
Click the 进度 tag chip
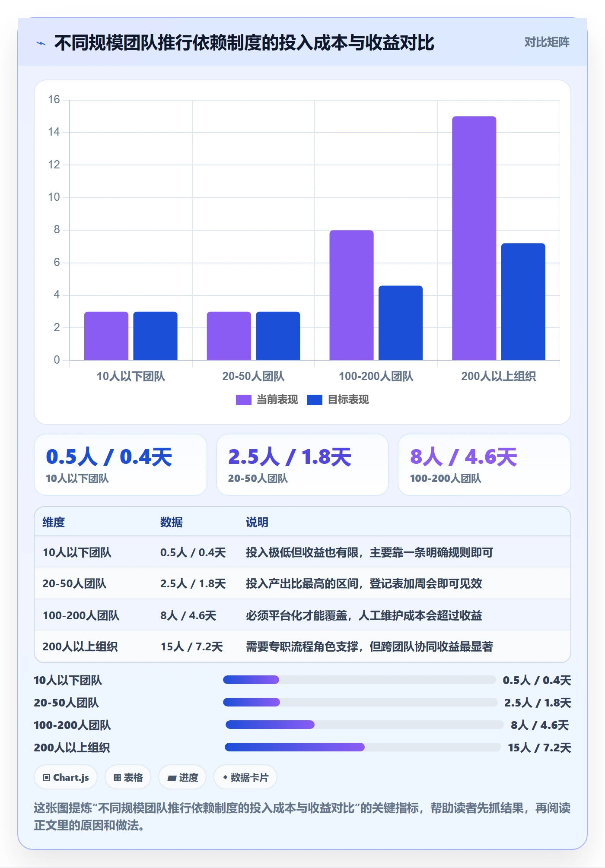pyautogui.click(x=182, y=777)
